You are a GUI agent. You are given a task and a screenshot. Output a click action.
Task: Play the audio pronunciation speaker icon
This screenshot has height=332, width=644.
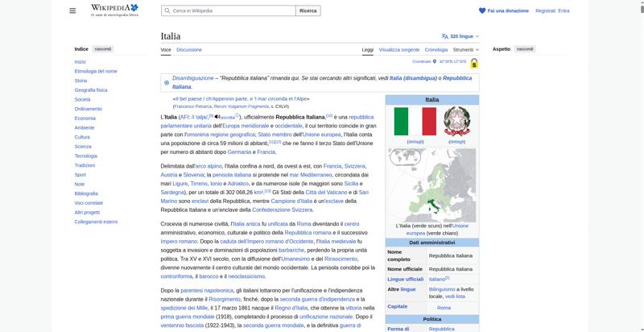(x=217, y=117)
